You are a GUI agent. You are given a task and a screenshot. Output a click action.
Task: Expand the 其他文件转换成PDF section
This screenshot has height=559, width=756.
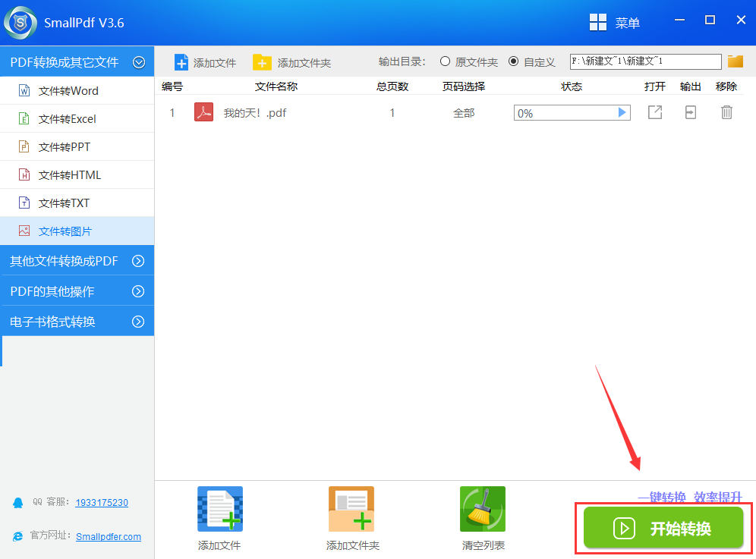(138, 261)
